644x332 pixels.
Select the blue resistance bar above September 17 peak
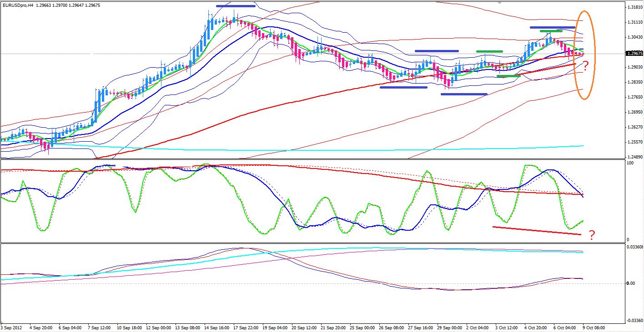(x=236, y=6)
